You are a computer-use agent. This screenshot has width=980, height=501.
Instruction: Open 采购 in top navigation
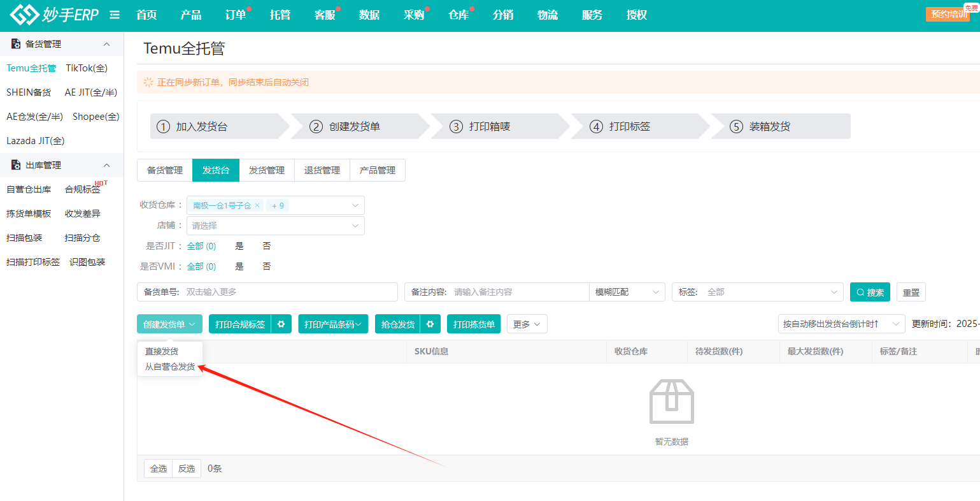[x=414, y=15]
